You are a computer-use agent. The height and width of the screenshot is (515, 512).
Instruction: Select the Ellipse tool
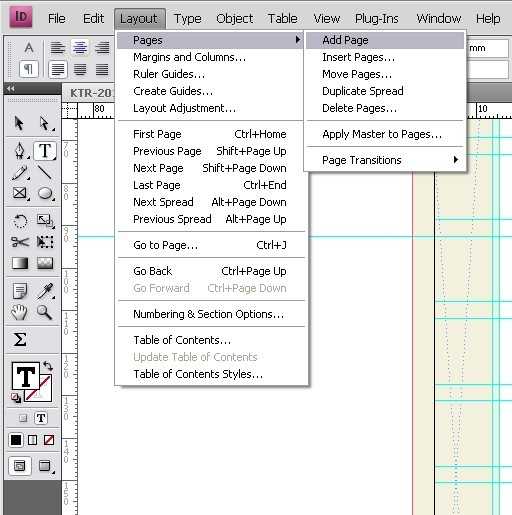tap(45, 193)
